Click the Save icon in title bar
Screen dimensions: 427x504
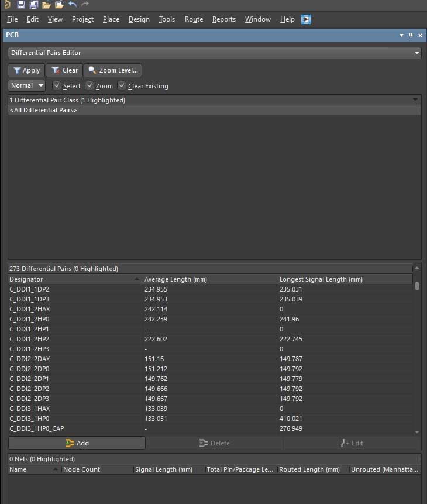21,5
